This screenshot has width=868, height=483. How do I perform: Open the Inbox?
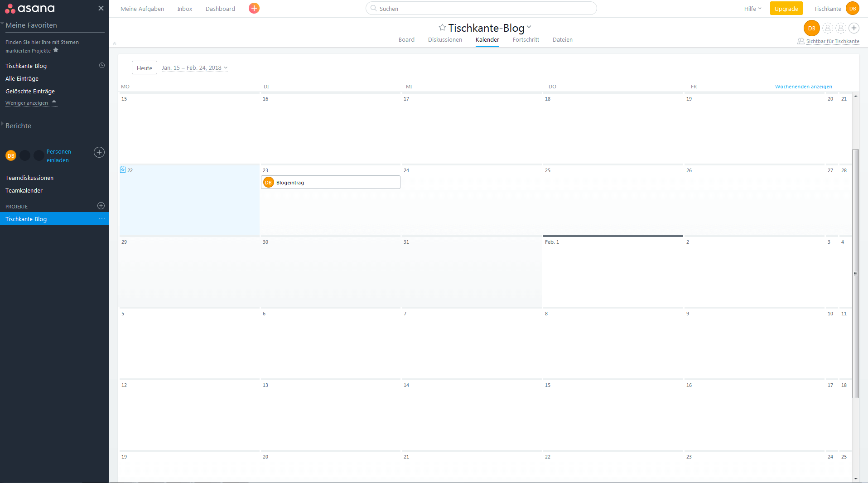[x=184, y=9]
